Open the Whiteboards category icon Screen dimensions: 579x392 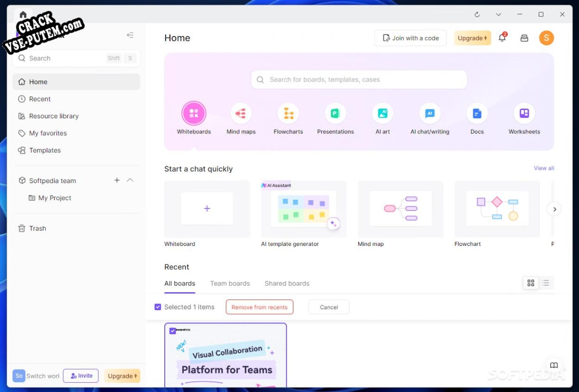click(193, 114)
